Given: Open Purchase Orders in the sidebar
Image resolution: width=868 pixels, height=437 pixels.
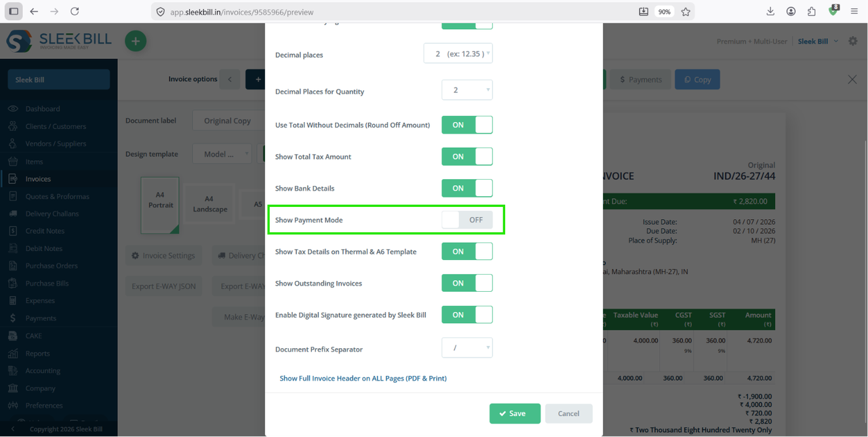Looking at the screenshot, I should tap(52, 266).
